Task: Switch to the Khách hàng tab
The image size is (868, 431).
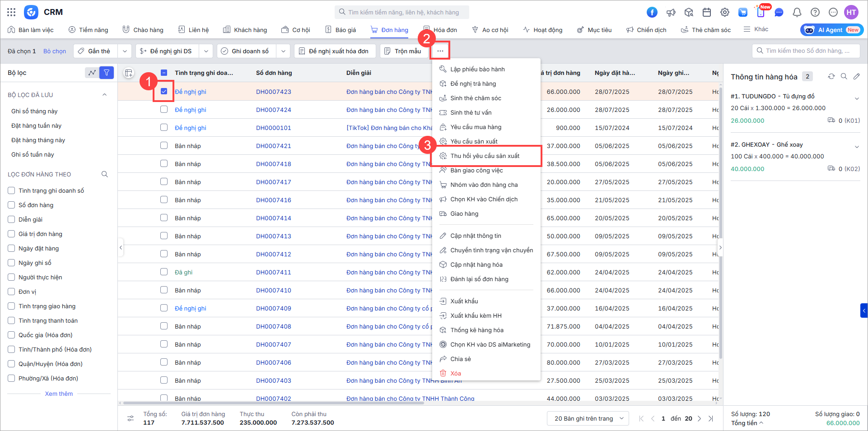Action: point(245,30)
